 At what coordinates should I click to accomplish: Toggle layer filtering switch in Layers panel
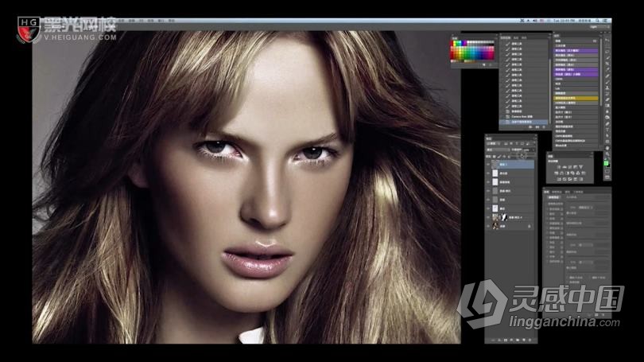click(x=534, y=143)
